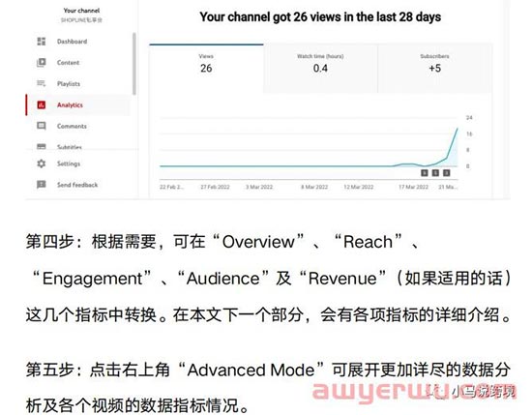Screen dimensions: 532x415
Task: Switch to the Views metric tab
Action: click(206, 69)
